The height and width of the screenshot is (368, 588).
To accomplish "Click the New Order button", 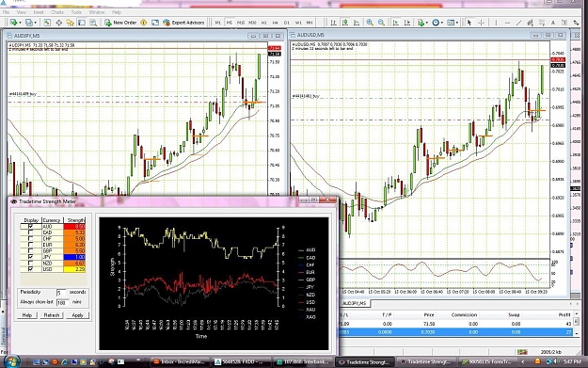I will (120, 23).
